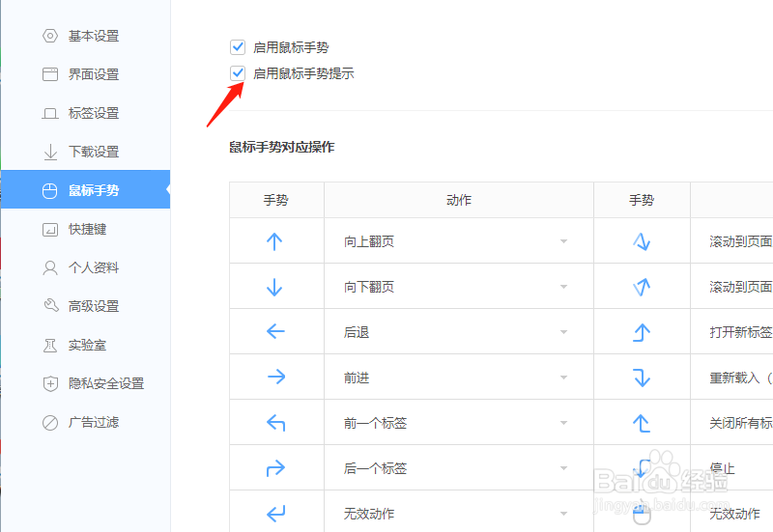Screen dimensions: 773x532
Task: Toggle the 启用鼠标手势 checkbox
Action: (238, 47)
